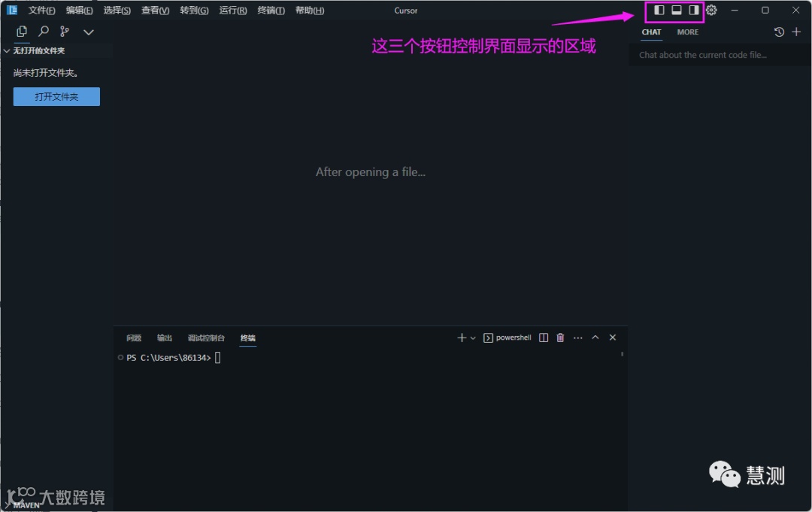The width and height of the screenshot is (812, 512).
Task: Open the Search view icon
Action: [44, 32]
